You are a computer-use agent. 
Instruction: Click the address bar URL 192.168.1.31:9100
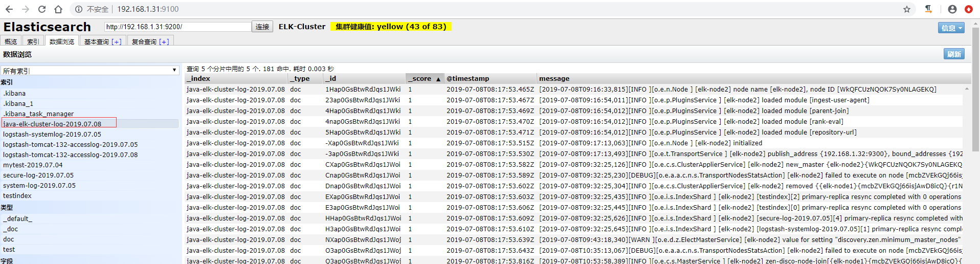[148, 9]
